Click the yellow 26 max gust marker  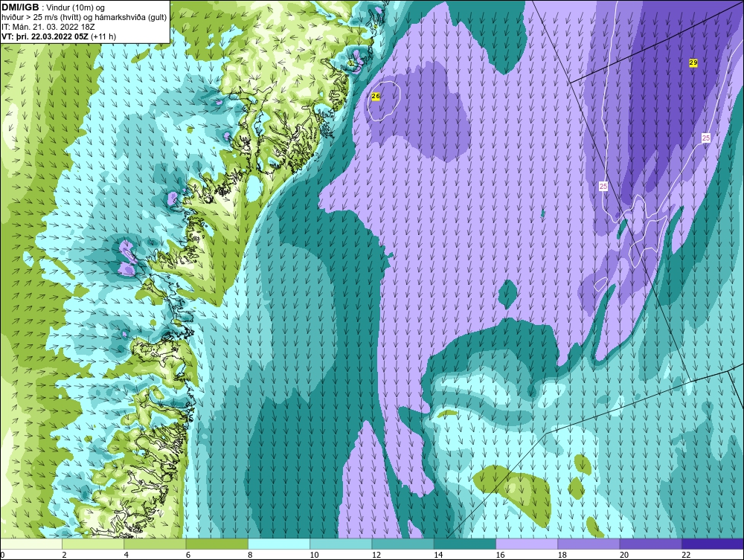point(376,96)
